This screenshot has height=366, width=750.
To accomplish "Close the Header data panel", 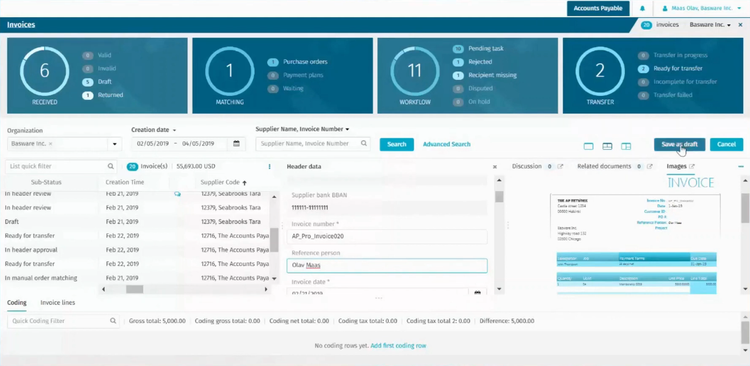I will 495,167.
